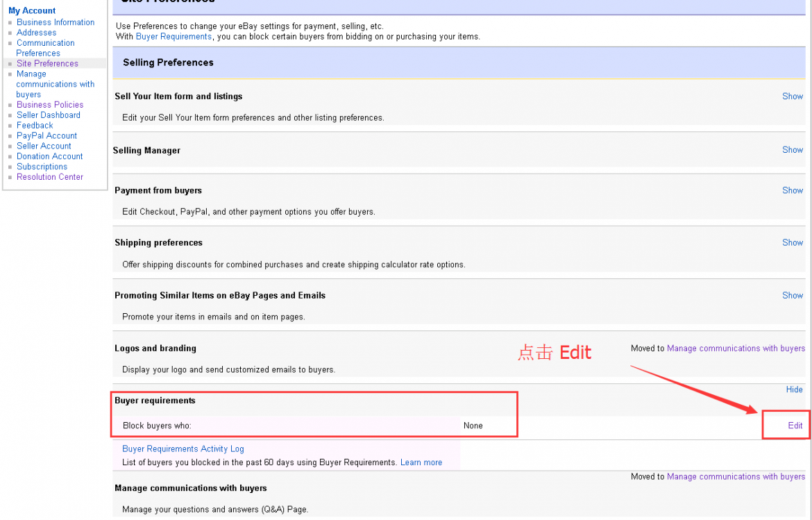Open Seller Dashboard from sidebar
812x520 pixels.
49,115
